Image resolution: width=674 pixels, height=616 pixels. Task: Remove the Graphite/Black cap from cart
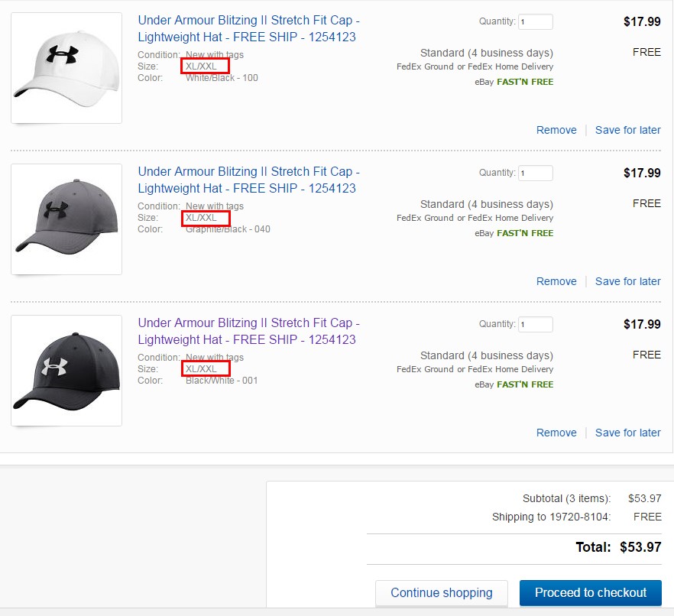(556, 281)
